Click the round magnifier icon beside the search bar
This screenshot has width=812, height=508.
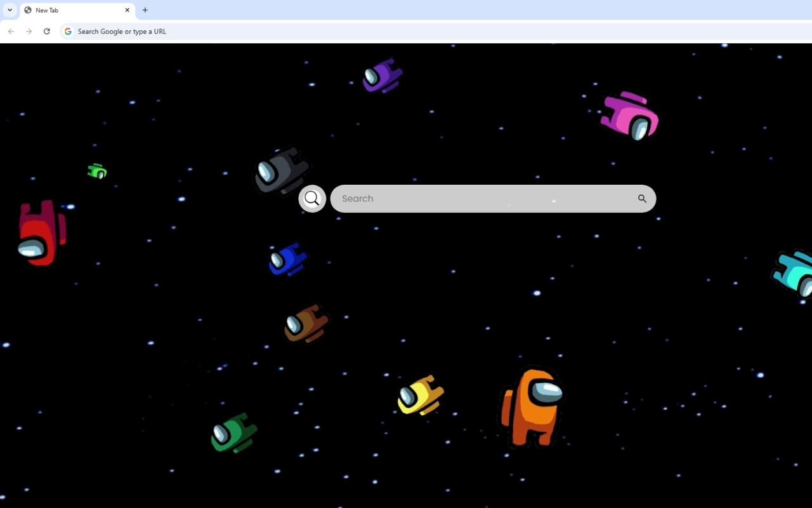[x=312, y=199]
